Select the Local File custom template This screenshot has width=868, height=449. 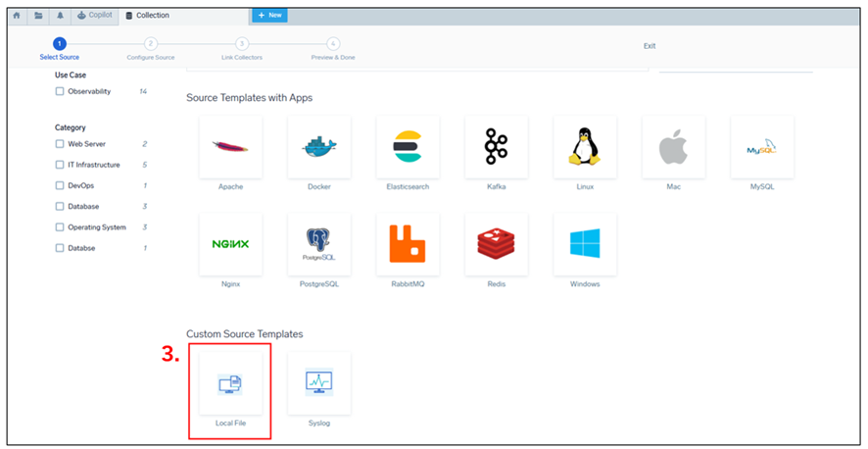point(230,383)
